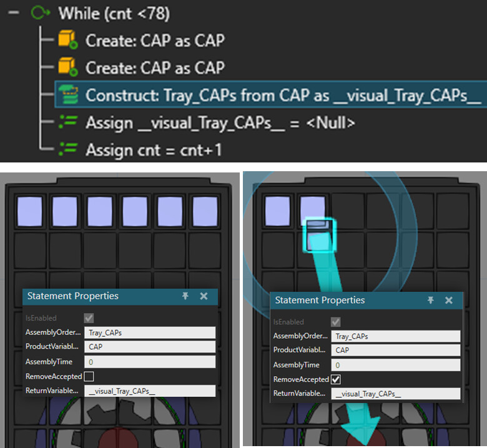This screenshot has width=487, height=448.
Task: Close the right Statement Properties panel
Action: pyautogui.click(x=448, y=301)
